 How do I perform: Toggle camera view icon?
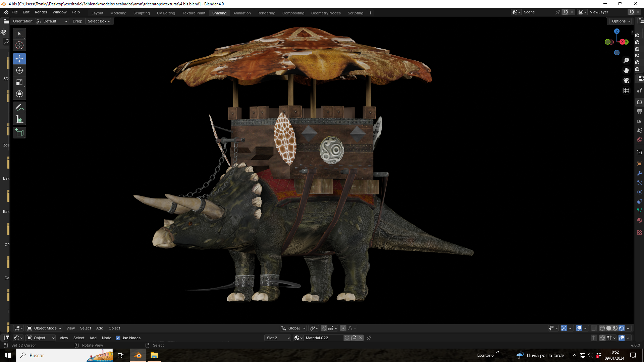click(626, 80)
